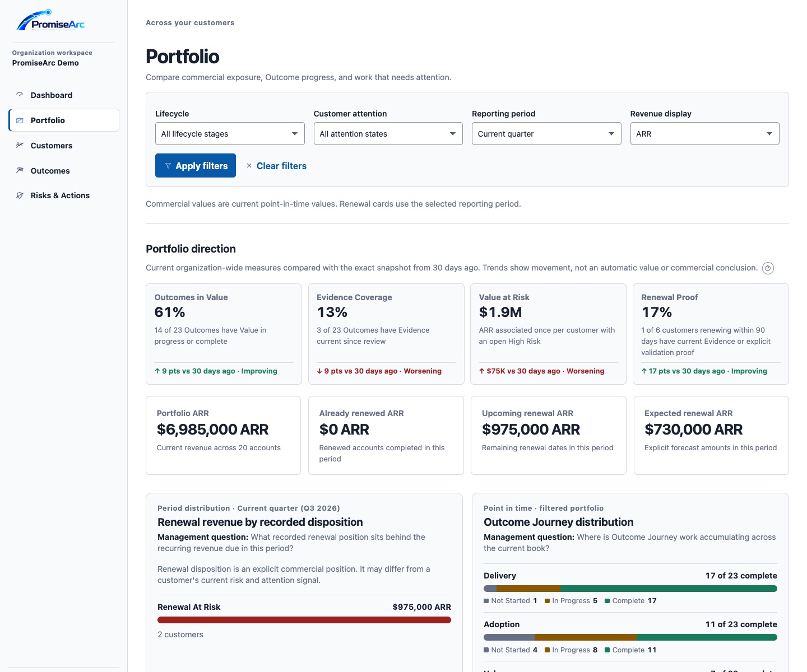The image size is (807, 672).
Task: Select the Value at Risk card
Action: [548, 334]
